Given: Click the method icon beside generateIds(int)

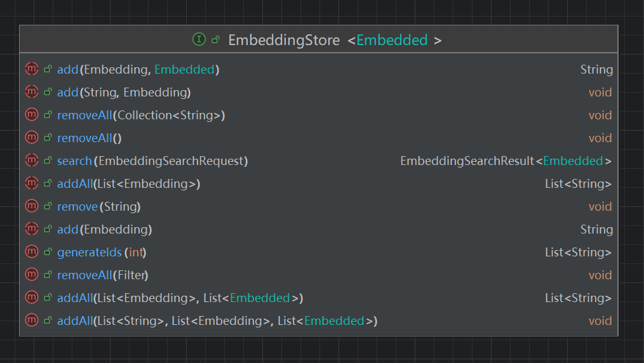Looking at the screenshot, I should 31,252.
